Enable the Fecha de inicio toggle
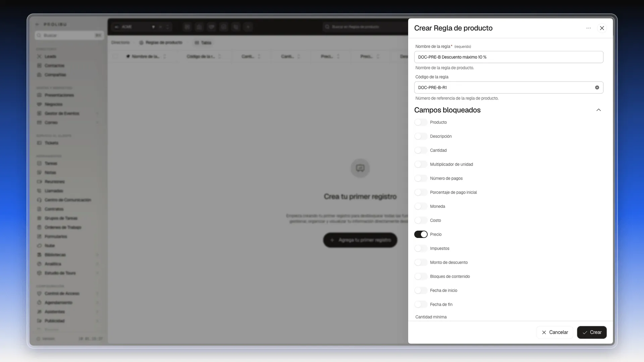Screen dimensions: 644x362 point(421,291)
